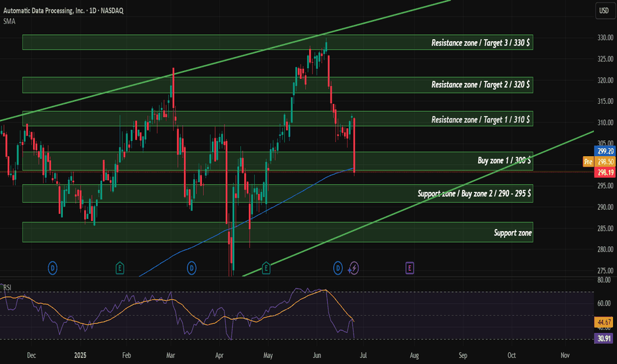Viewport: 617px width, 364px height.
Task: Click the 290.00 price axis label
Action: point(605,207)
